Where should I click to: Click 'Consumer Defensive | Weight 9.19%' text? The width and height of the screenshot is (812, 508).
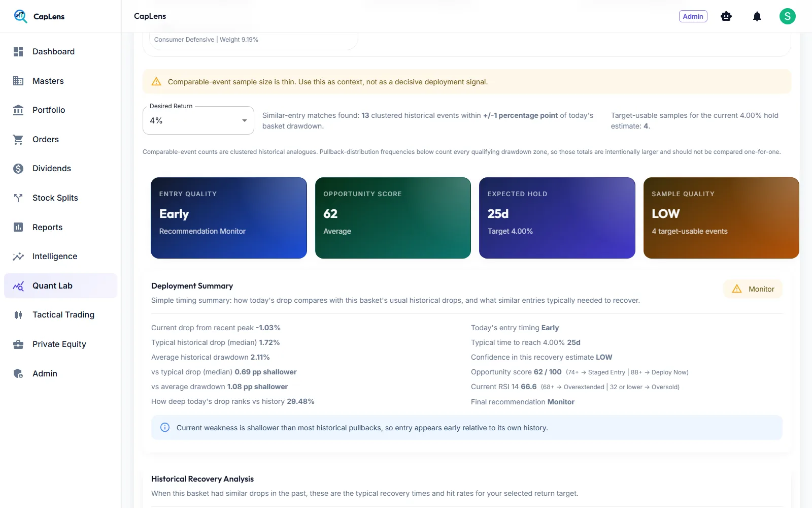coord(206,40)
